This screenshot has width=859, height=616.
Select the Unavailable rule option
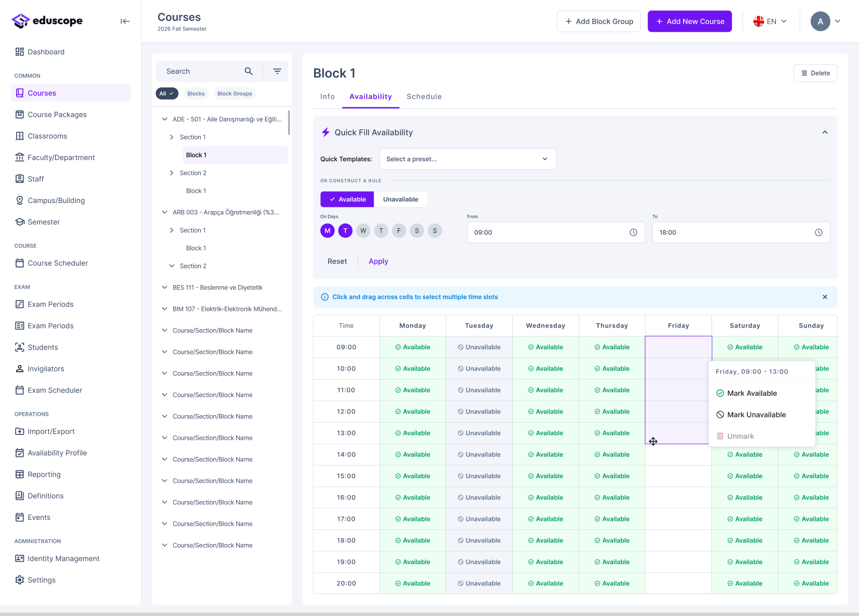tap(401, 199)
